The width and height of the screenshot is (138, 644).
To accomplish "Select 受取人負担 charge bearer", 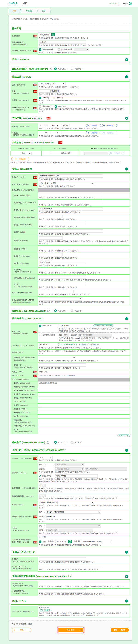I will (40, 107).
